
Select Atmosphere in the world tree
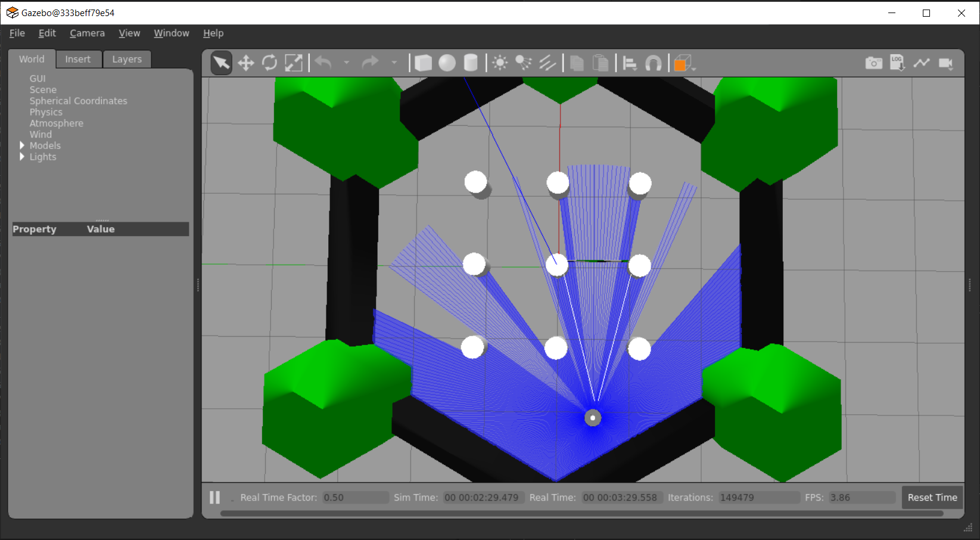point(57,123)
